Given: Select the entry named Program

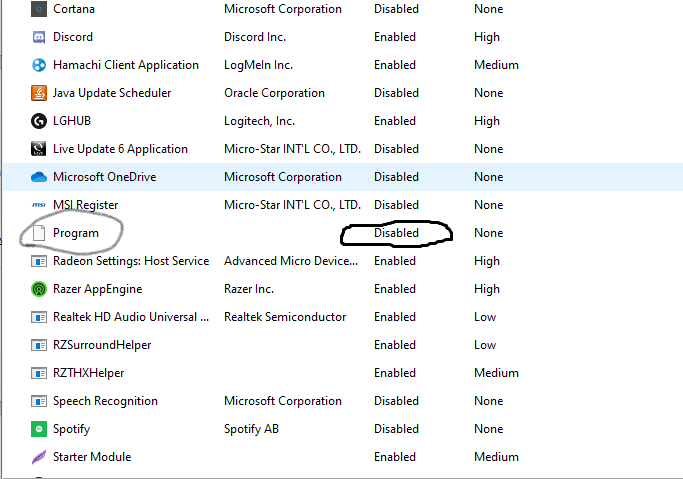Looking at the screenshot, I should tap(76, 233).
